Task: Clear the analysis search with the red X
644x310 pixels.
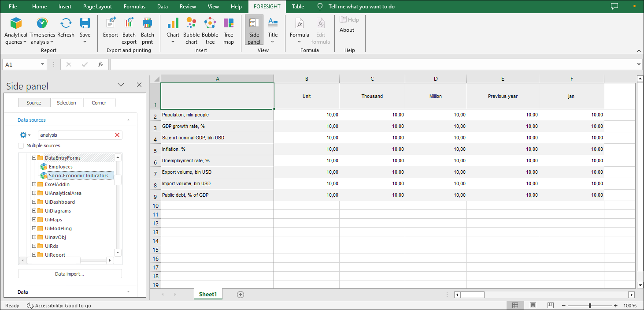Action: click(117, 135)
